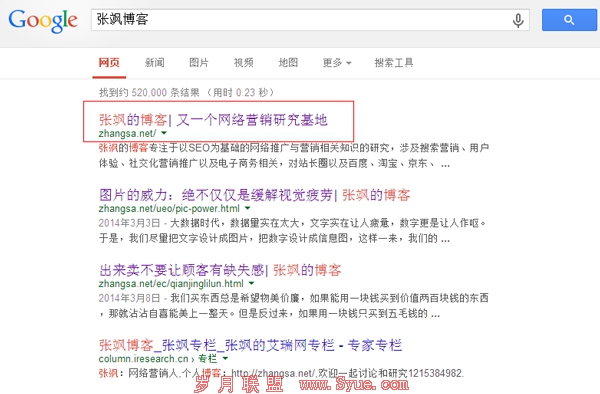
Task: Switch to the 新闻 tab
Action: 155,63
